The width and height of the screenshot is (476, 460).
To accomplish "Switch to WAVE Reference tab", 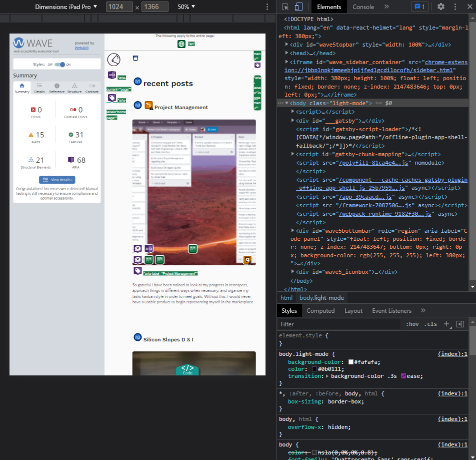I will (57, 88).
